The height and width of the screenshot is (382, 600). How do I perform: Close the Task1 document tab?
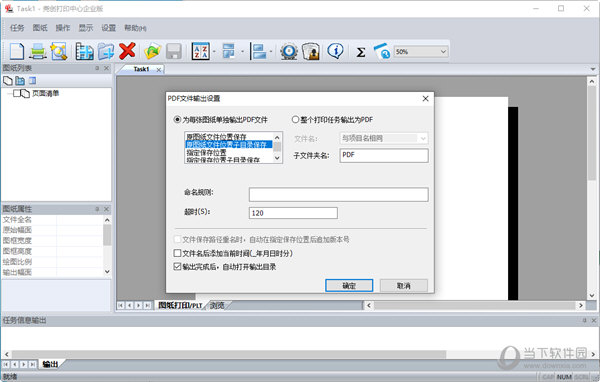[x=158, y=70]
